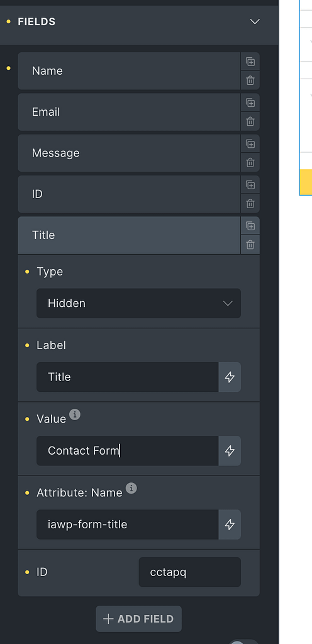312x644 pixels.
Task: Delete the ID field
Action: click(x=250, y=204)
